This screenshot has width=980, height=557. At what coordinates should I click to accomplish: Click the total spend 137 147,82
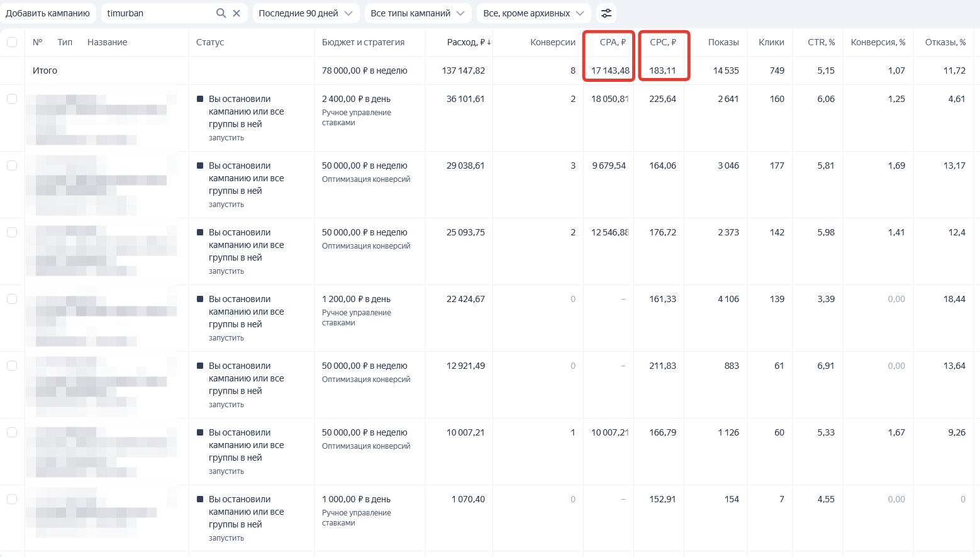[464, 70]
